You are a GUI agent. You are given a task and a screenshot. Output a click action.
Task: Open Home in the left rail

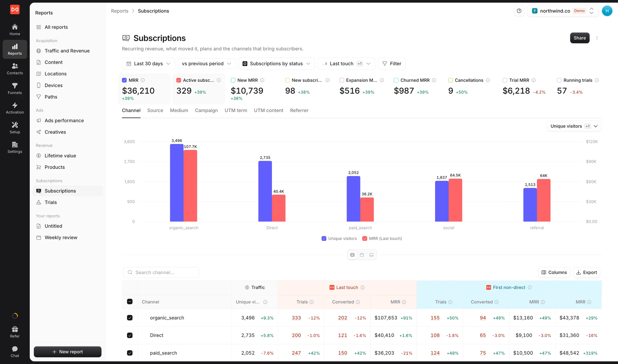[15, 30]
